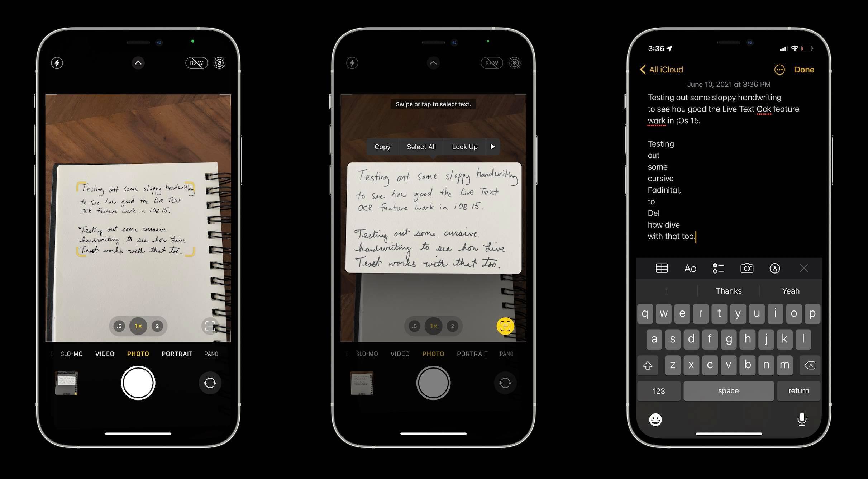Tap the Look Up button for selected text
The width and height of the screenshot is (868, 479).
pos(465,146)
